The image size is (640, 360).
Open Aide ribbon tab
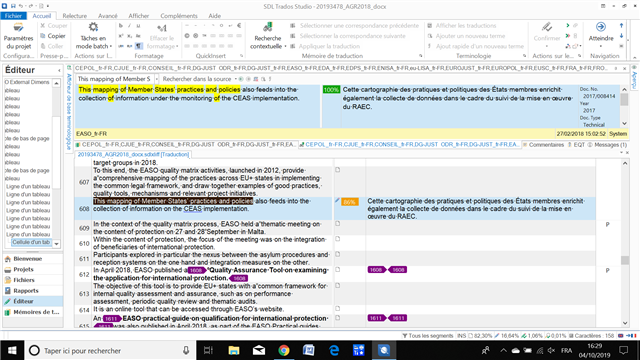click(x=214, y=16)
